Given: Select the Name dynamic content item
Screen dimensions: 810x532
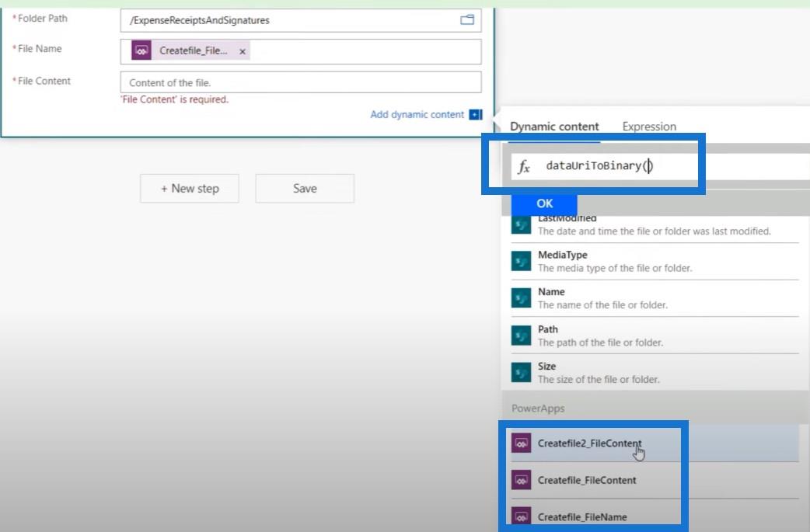Looking at the screenshot, I should pyautogui.click(x=655, y=298).
